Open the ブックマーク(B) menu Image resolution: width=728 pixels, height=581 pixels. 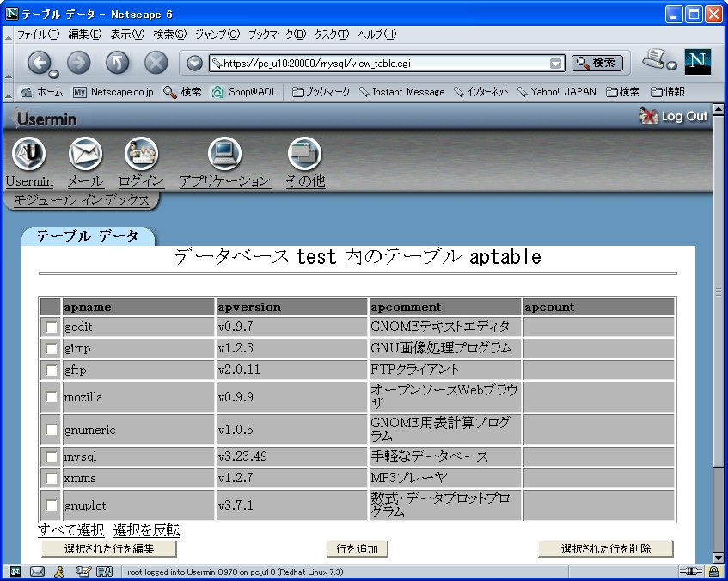coord(277,34)
